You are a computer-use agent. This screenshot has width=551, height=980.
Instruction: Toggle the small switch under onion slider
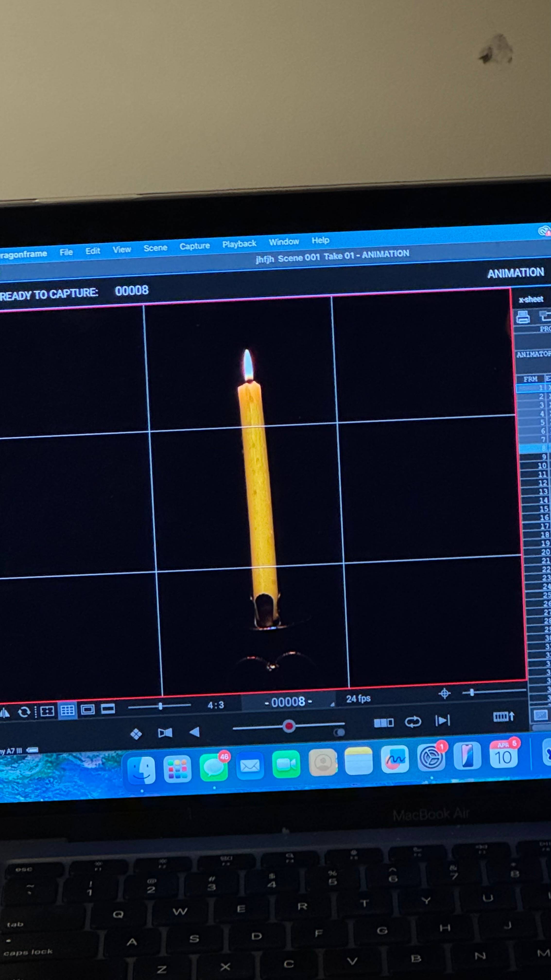339,732
